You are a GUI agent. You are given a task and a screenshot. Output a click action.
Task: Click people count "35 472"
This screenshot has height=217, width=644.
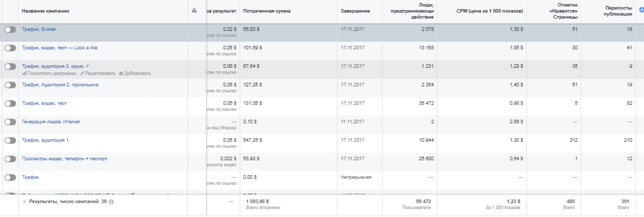426,103
